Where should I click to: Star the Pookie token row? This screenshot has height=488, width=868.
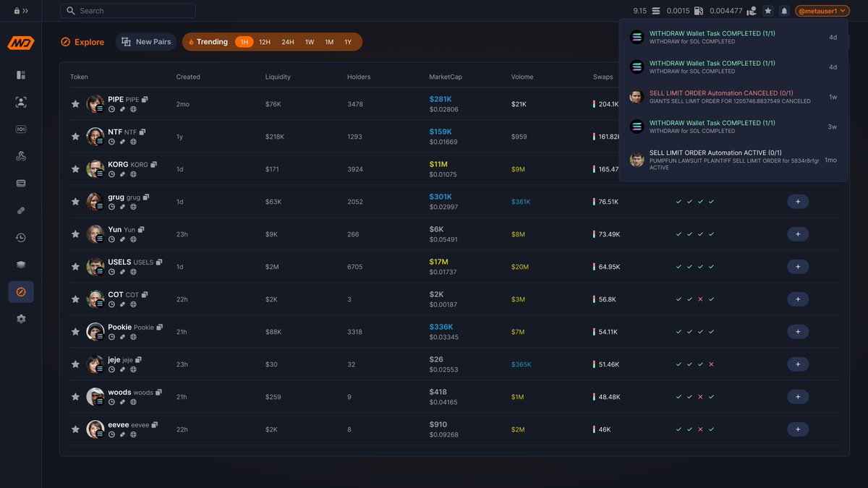pyautogui.click(x=75, y=331)
